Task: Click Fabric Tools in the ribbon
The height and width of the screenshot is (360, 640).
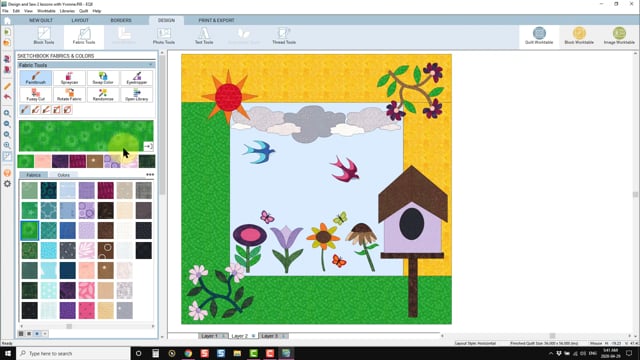Action: click(84, 36)
